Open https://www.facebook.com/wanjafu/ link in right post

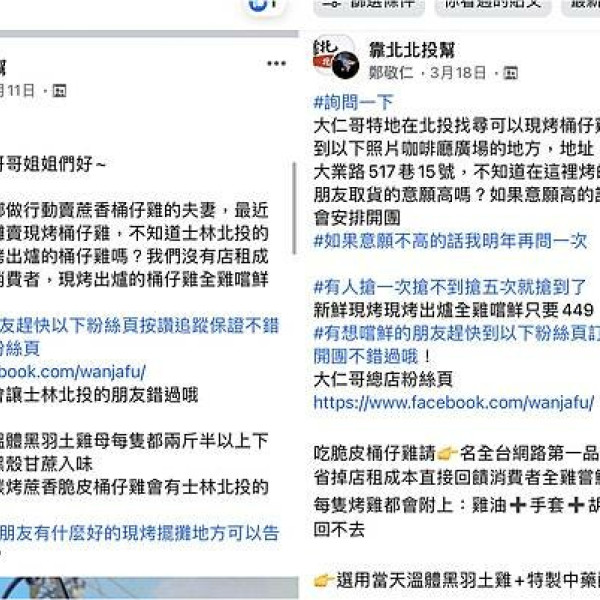pyautogui.click(x=454, y=403)
